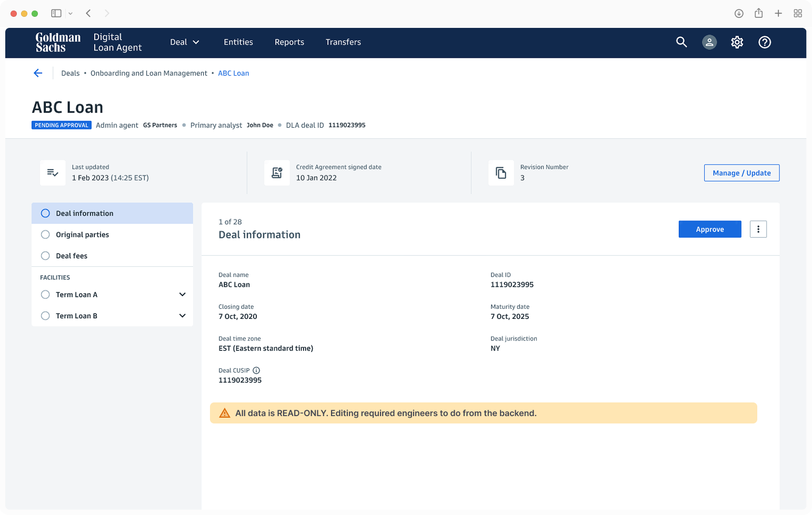Image resolution: width=812 pixels, height=515 pixels.
Task: Open Onboarding and Loan Management breadcrumb
Action: tap(149, 73)
